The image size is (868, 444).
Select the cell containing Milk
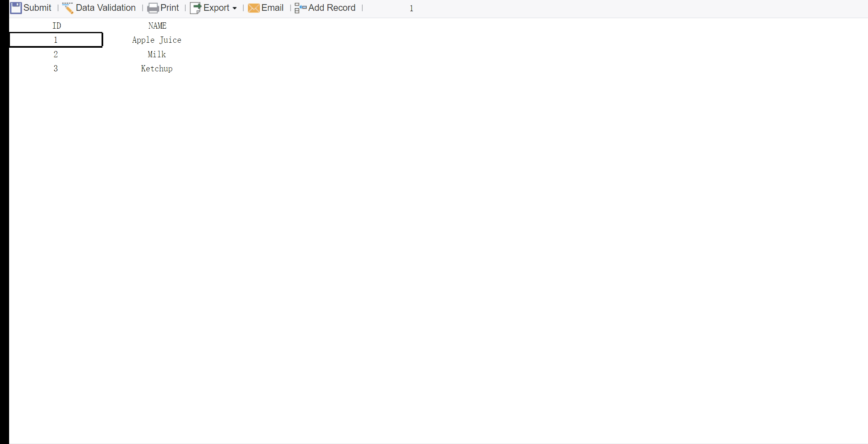[157, 54]
